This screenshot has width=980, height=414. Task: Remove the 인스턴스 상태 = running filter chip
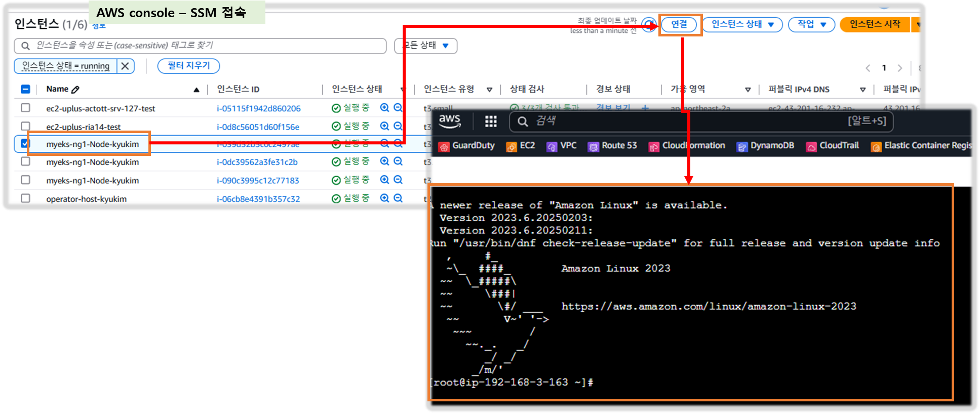[125, 66]
